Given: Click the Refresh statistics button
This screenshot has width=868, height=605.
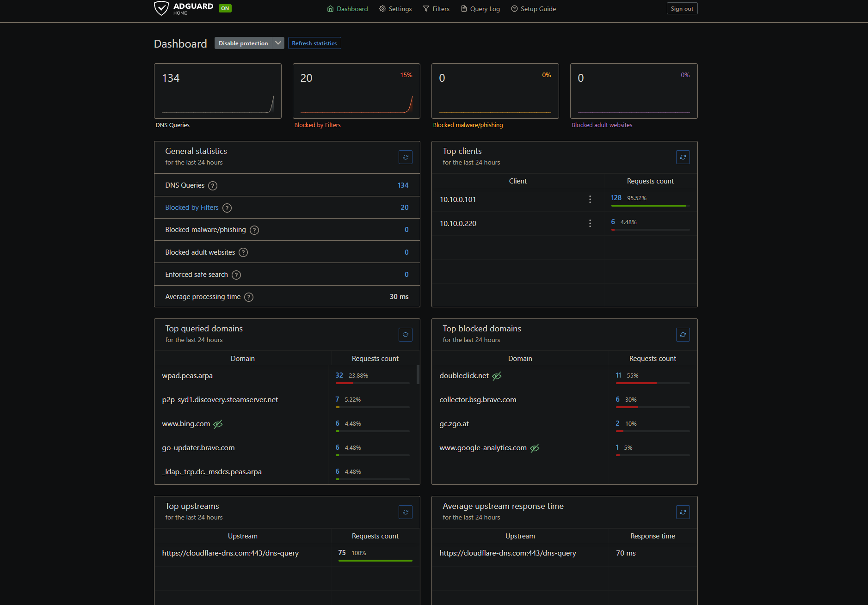Looking at the screenshot, I should click(314, 43).
